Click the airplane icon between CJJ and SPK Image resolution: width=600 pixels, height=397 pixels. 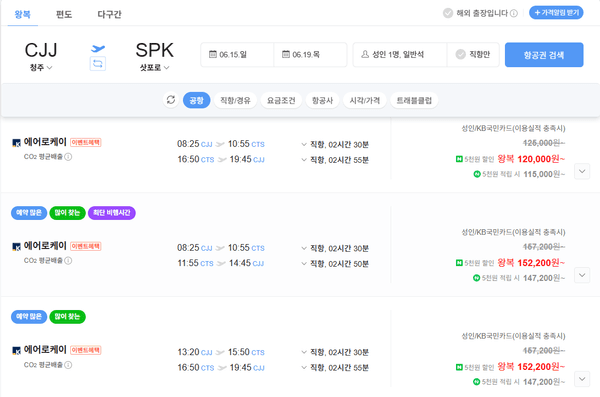(98, 48)
